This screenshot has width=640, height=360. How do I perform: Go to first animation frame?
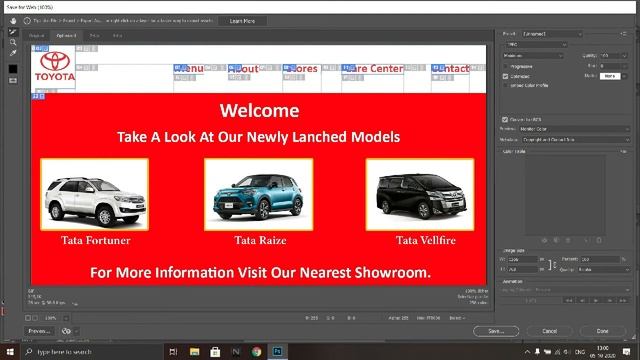pyautogui.click(x=569, y=300)
